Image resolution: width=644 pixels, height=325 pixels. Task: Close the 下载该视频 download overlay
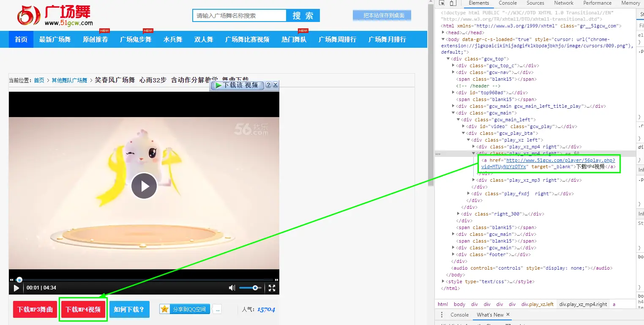click(x=276, y=85)
